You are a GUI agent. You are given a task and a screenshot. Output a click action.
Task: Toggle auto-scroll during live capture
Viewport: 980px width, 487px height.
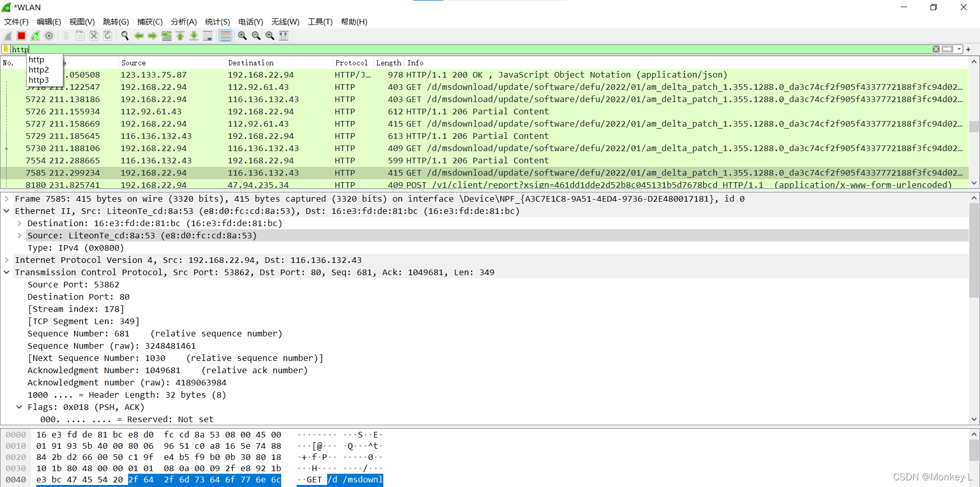tap(208, 36)
